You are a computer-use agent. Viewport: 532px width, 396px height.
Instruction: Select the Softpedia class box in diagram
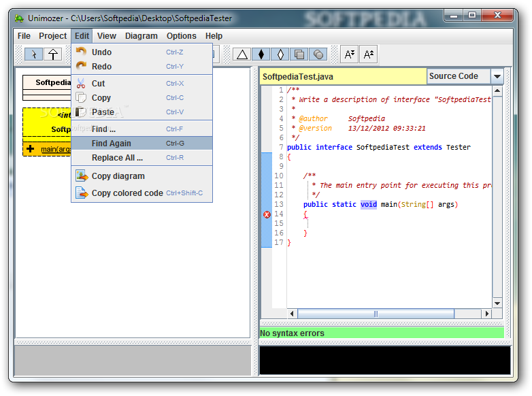click(x=47, y=88)
